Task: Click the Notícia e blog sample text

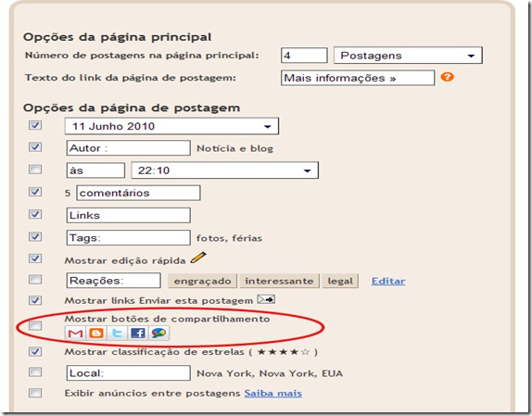Action: click(234, 148)
